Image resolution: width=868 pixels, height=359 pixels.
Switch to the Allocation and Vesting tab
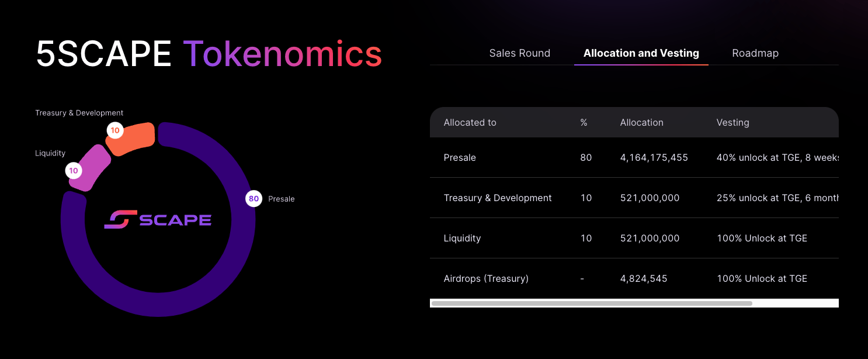(x=641, y=53)
